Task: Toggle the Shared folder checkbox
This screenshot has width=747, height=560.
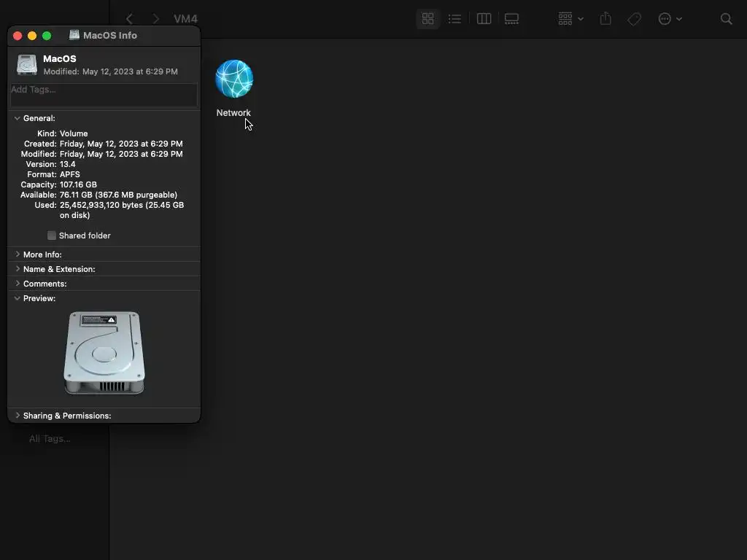Action: 52,236
